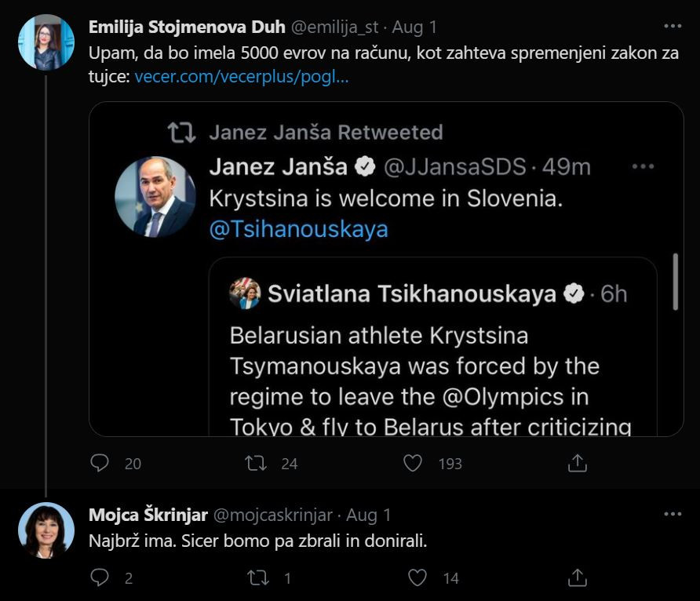The image size is (700, 601).
Task: Open more options for Emilija's tweet
Action: click(x=673, y=26)
